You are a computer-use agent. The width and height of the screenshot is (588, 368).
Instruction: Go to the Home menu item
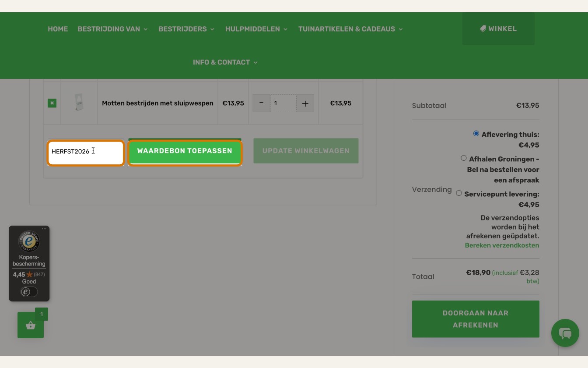pos(58,29)
